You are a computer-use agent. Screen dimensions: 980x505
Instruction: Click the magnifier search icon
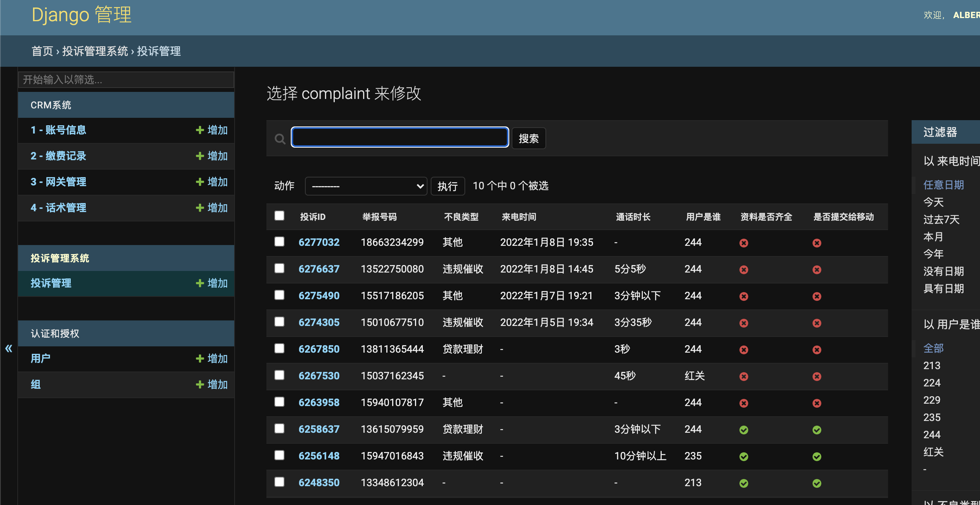tap(280, 139)
